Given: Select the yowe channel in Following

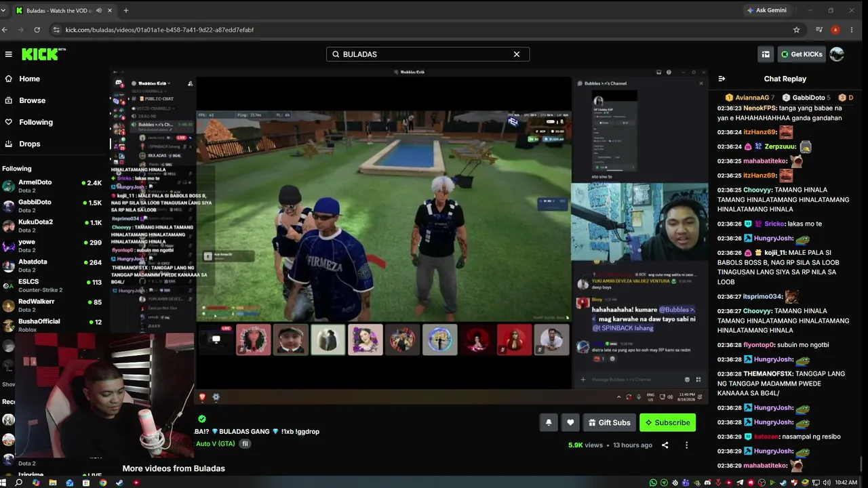Looking at the screenshot, I should click(53, 245).
